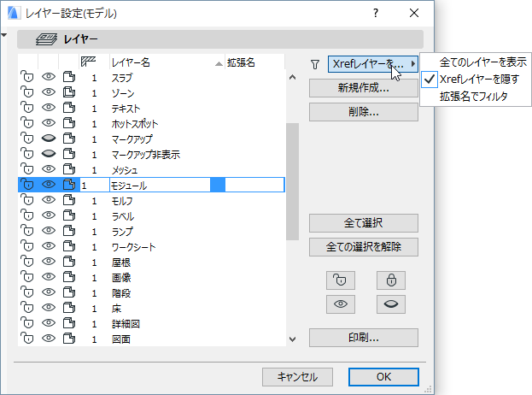Toggle visibility of マークアップ layer

[49, 139]
